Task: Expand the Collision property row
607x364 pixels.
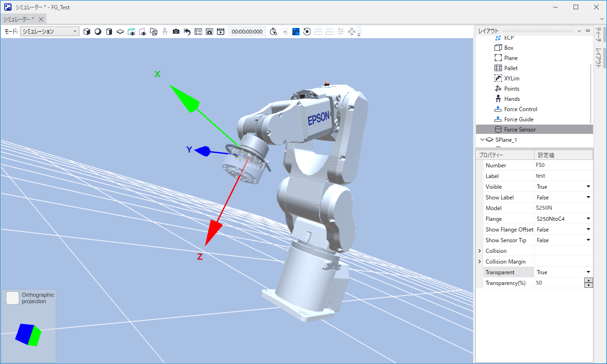Action: pos(480,251)
